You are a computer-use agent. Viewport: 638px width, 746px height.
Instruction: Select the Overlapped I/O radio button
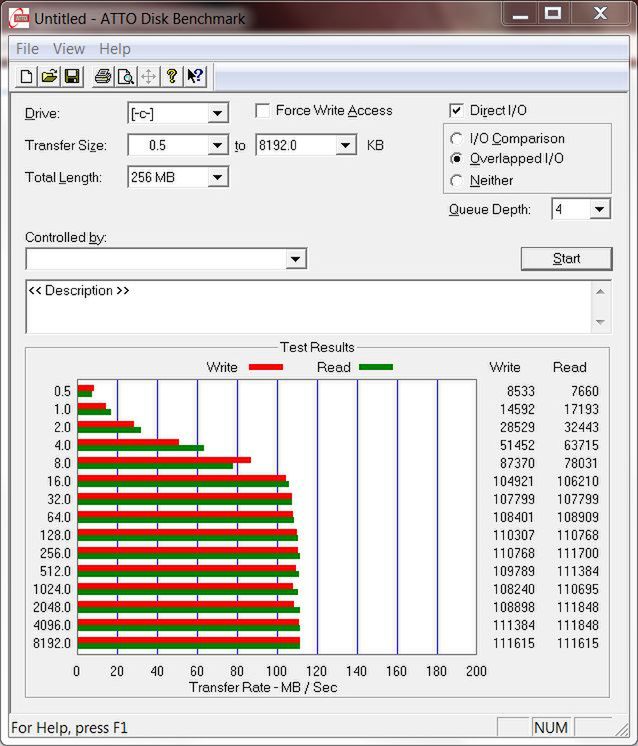(456, 158)
